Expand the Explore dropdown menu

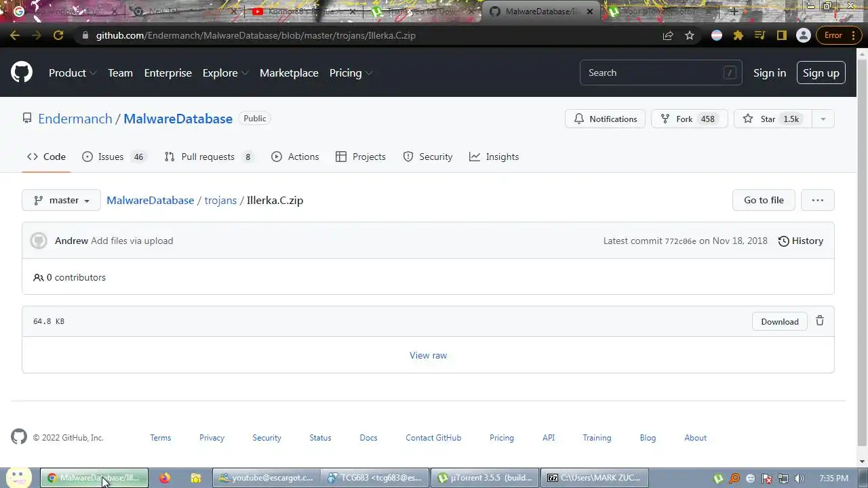click(x=225, y=73)
